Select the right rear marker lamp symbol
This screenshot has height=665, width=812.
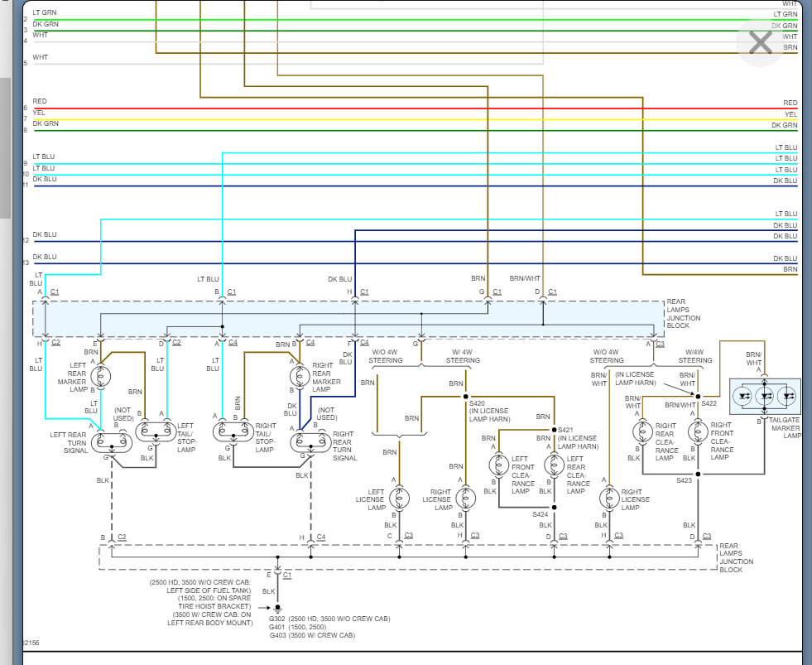[x=300, y=376]
